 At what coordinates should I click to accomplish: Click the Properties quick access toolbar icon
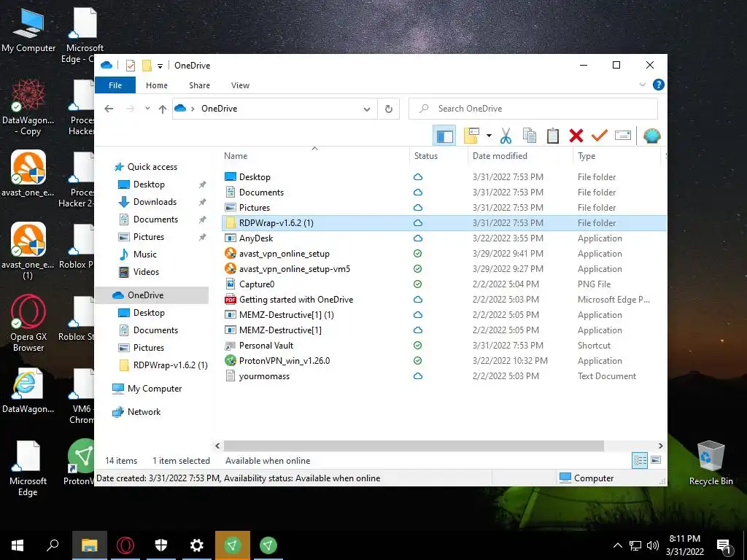(131, 65)
